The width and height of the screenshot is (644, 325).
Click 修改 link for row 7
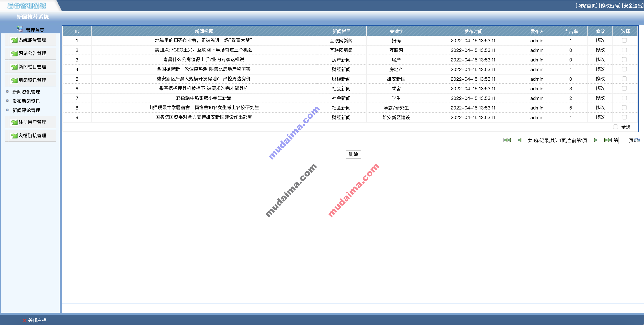600,98
